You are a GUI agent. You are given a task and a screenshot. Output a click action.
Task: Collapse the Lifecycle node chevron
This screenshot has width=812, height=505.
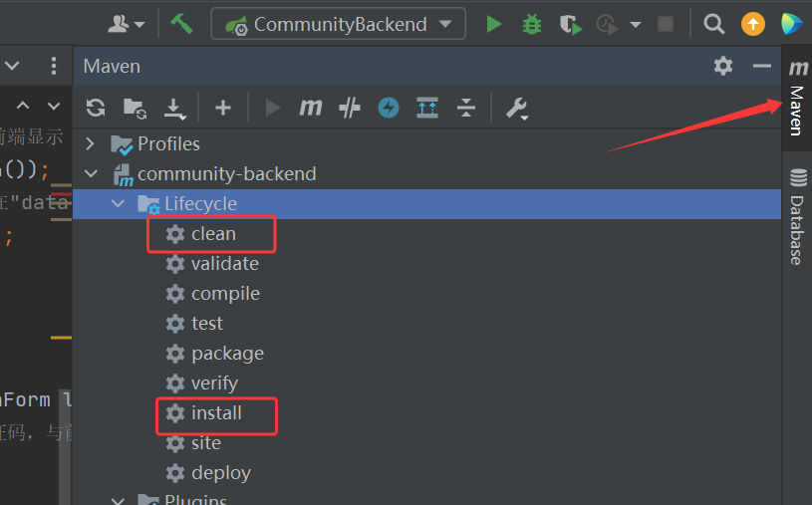coord(119,203)
